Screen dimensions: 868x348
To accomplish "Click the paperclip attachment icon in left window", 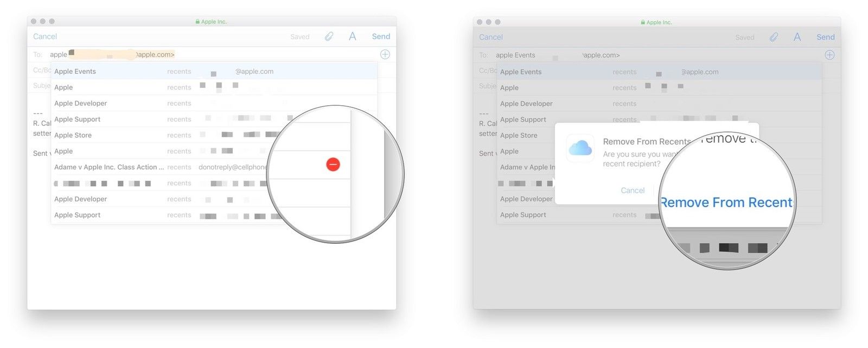I will [x=329, y=36].
